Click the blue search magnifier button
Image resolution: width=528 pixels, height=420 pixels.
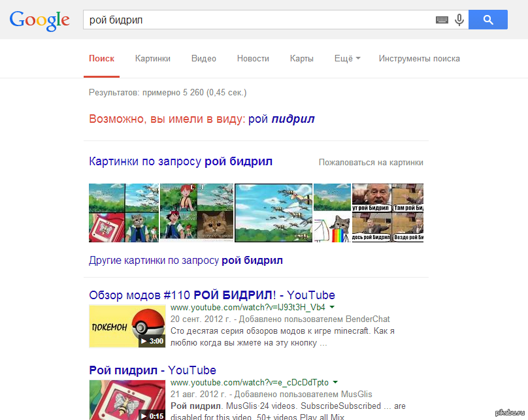tap(488, 20)
